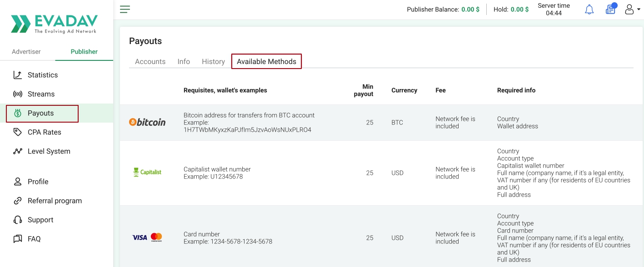Screen dimensions: 644x267
Task: Open the Accounts tab in Payouts
Action: coord(150,62)
